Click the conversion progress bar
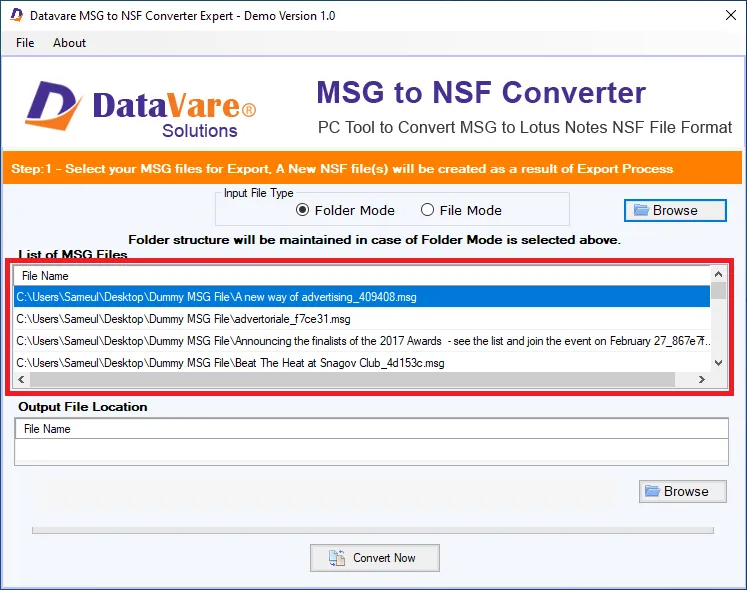This screenshot has width=747, height=590. pos(373,530)
